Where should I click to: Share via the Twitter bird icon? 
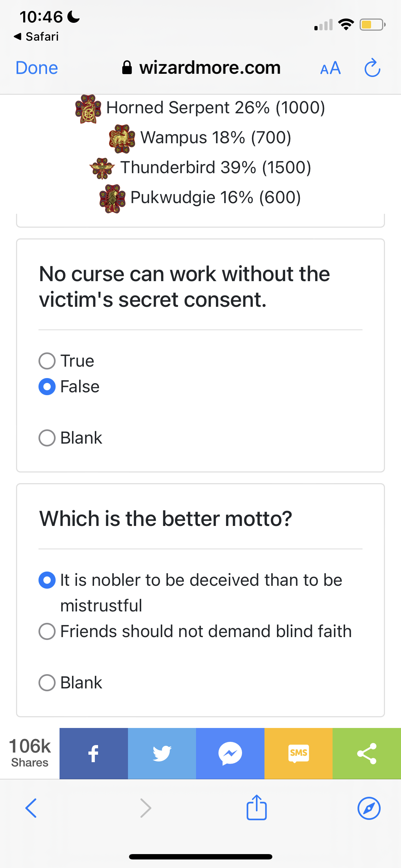pyautogui.click(x=162, y=753)
